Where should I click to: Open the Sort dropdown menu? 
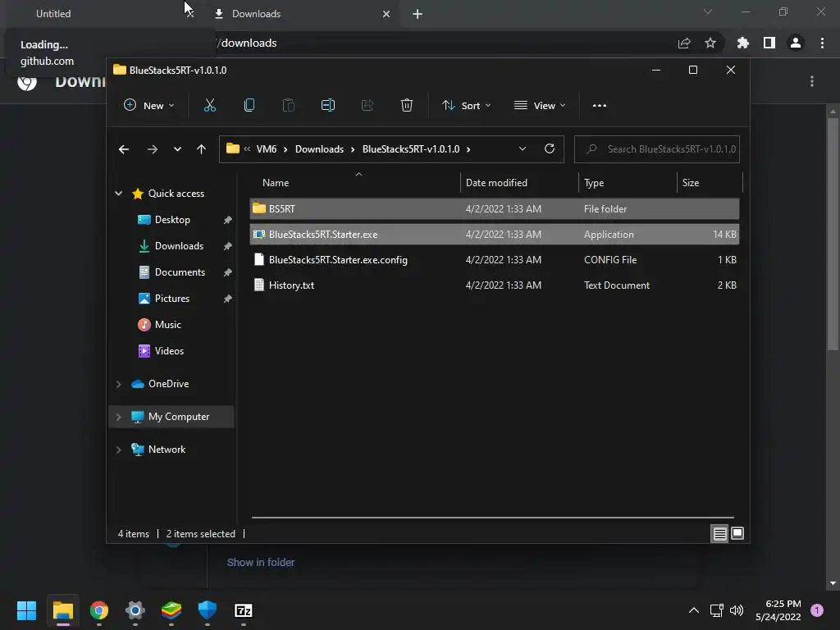pyautogui.click(x=466, y=106)
